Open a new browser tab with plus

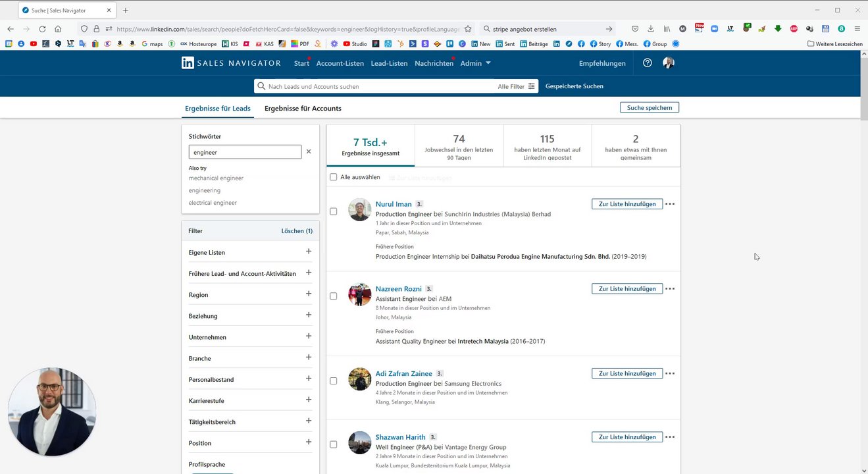click(x=126, y=10)
